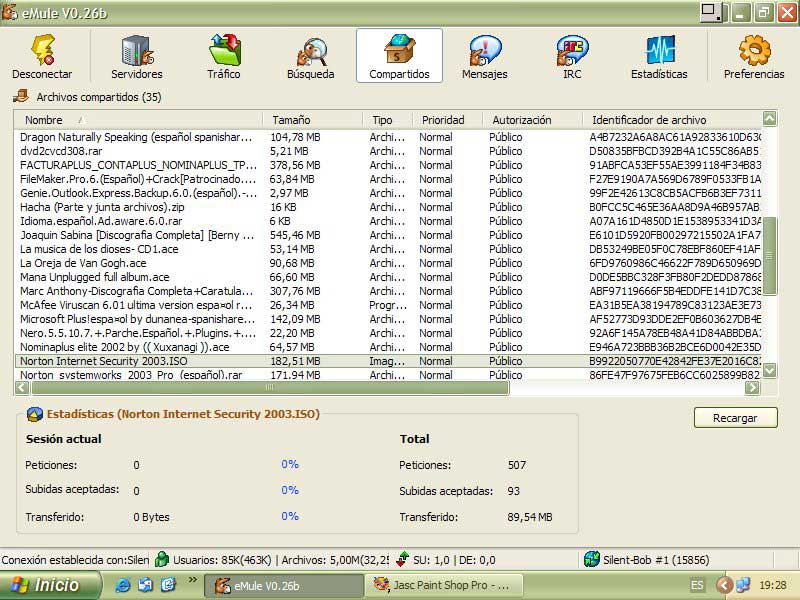Click the Desconectar lightning icon
Viewport: 800px width, 600px height.
(x=43, y=49)
